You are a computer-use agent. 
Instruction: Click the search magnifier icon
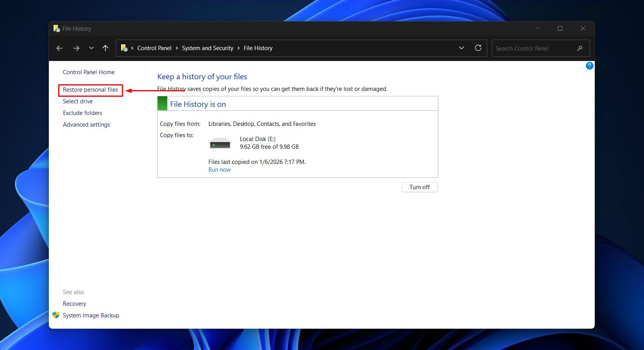(579, 48)
